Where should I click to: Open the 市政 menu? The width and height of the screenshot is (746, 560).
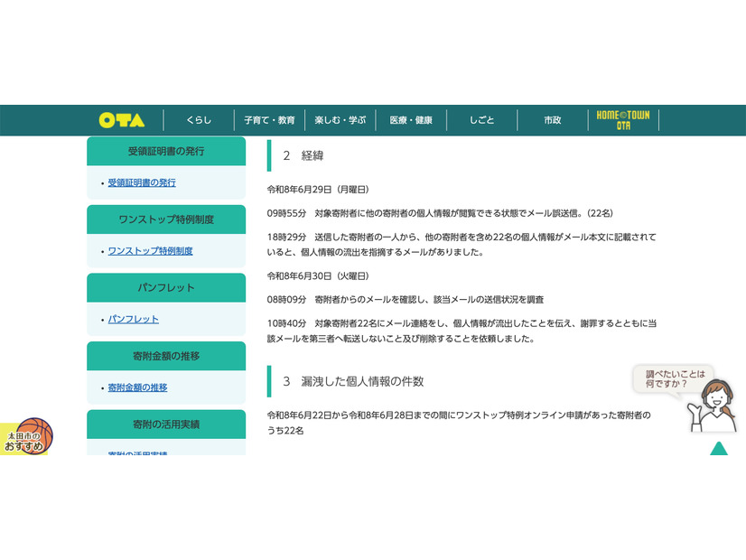pyautogui.click(x=553, y=120)
